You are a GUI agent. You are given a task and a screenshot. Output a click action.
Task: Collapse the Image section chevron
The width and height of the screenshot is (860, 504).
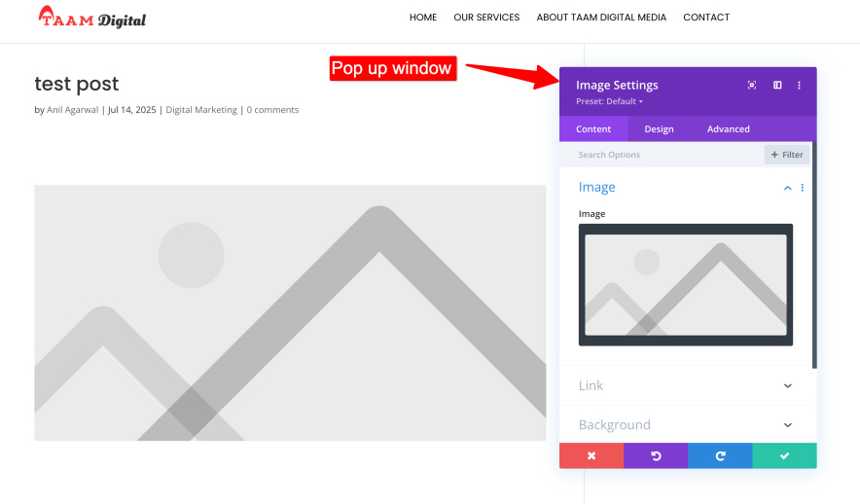pos(788,188)
